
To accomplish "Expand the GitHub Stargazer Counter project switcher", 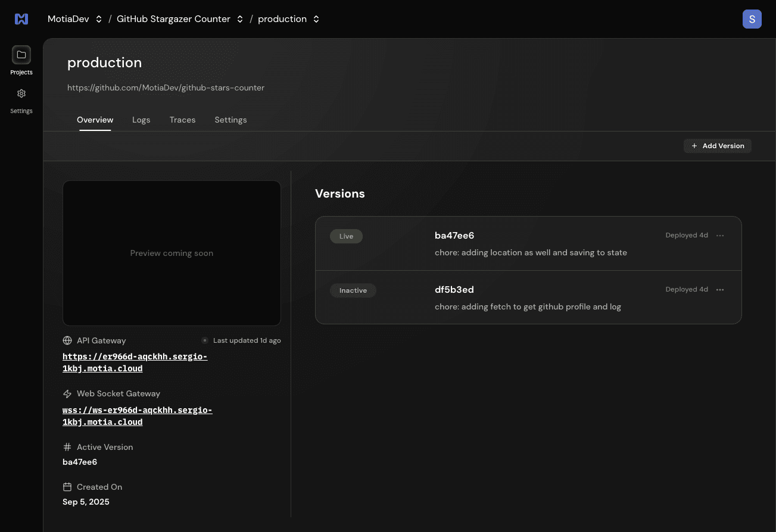I will [x=240, y=19].
